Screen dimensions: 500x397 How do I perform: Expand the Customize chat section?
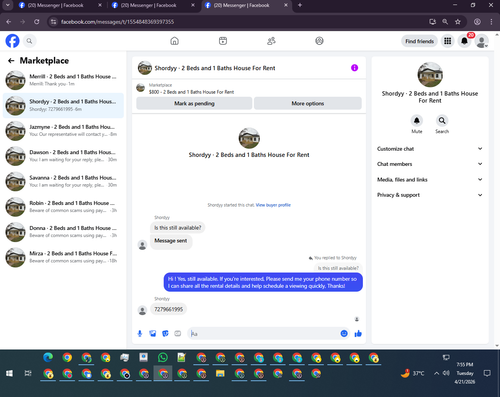point(430,149)
